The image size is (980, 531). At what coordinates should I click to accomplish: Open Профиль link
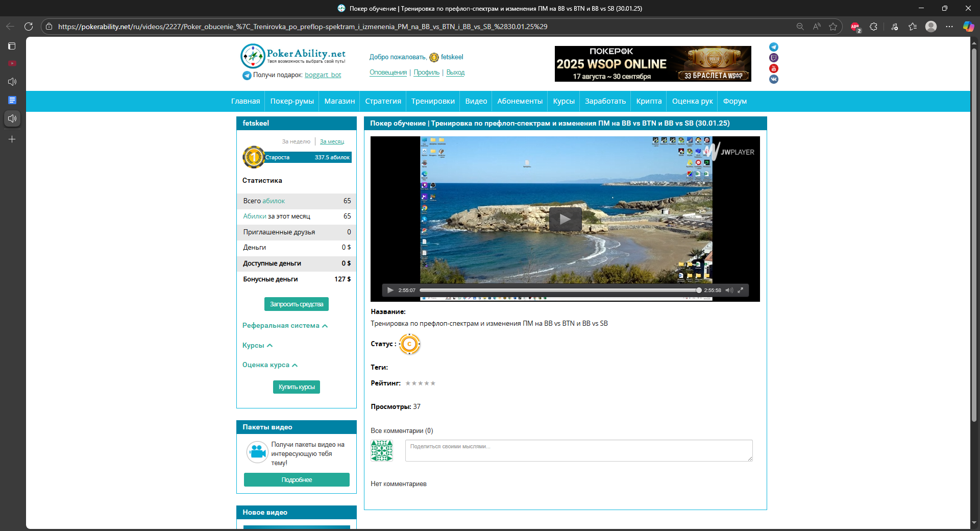[x=427, y=73]
